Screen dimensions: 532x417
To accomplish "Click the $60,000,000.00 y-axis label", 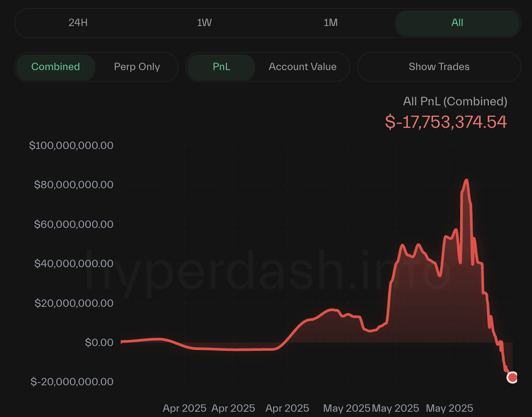I will (x=74, y=224).
